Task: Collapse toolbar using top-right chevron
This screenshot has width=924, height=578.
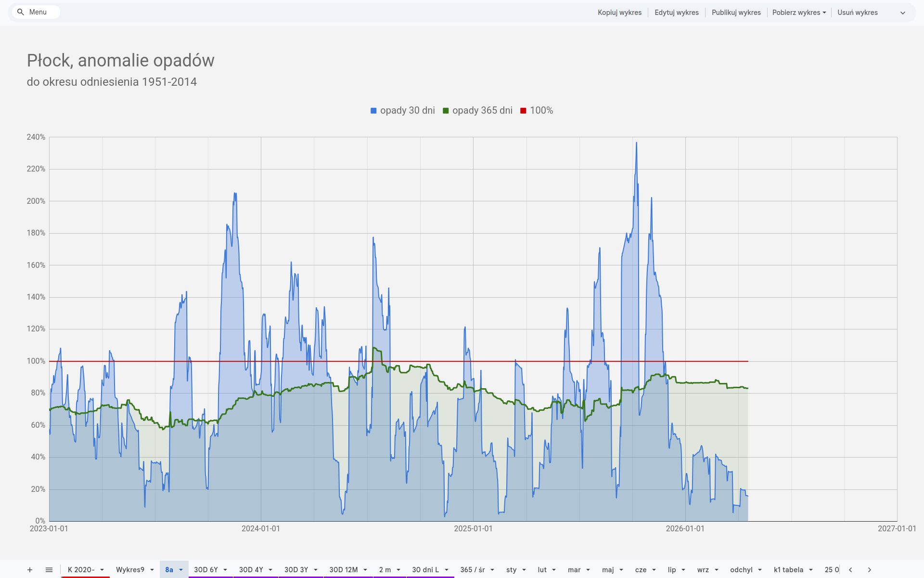Action: (x=903, y=13)
